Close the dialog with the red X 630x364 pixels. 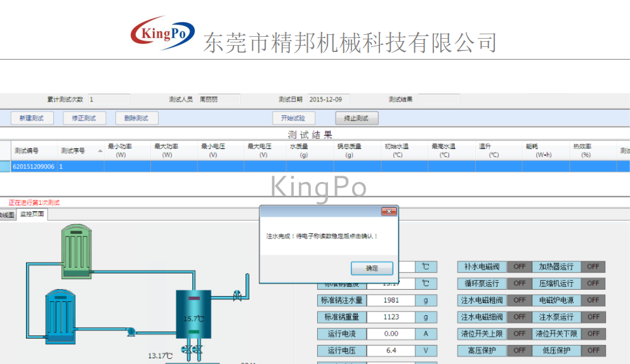pos(388,211)
